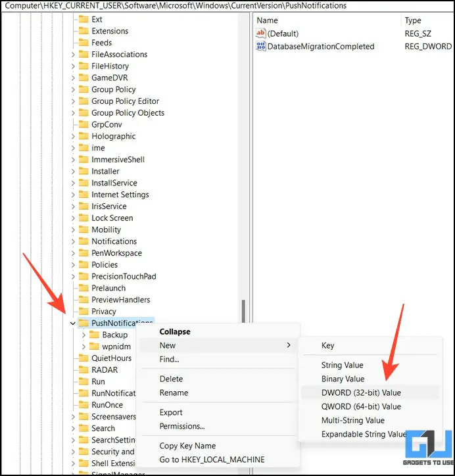Expand the Notifications key
455x476 pixels.
pyautogui.click(x=73, y=242)
